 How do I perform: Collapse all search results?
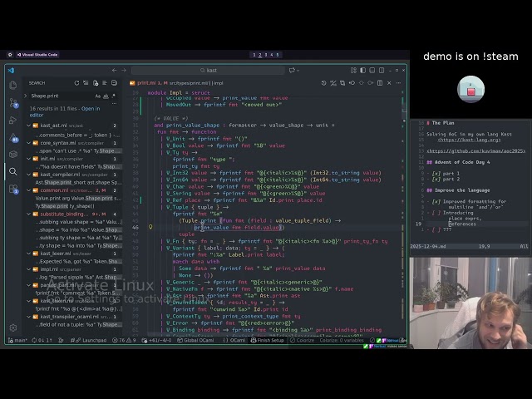114,83
